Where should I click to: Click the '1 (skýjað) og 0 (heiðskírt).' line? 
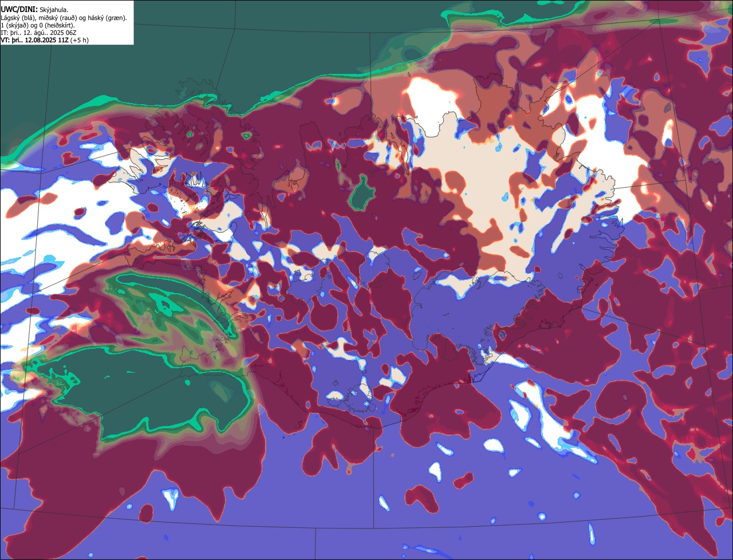38,25
